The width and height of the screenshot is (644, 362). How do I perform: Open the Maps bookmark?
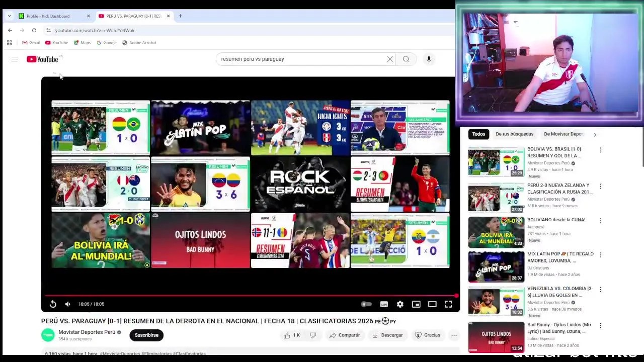82,43
